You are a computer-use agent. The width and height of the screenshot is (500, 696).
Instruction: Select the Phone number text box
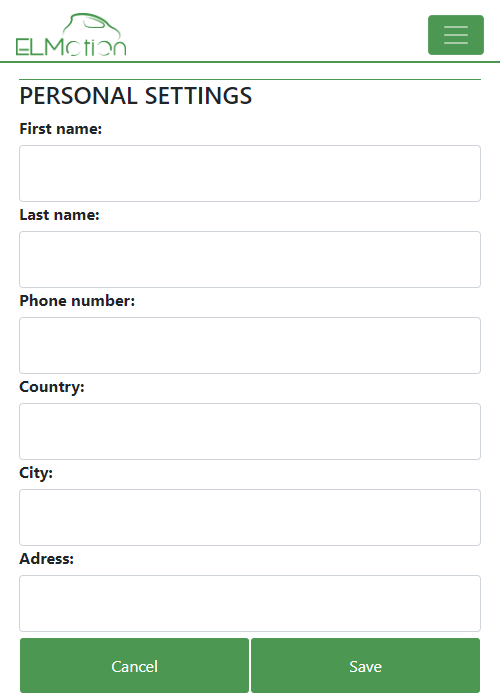pyautogui.click(x=250, y=346)
